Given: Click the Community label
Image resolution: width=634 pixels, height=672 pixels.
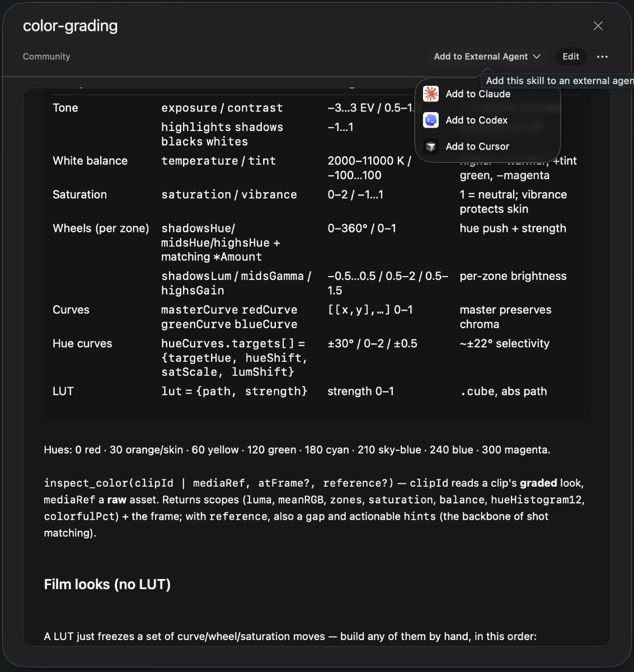Looking at the screenshot, I should [x=46, y=57].
